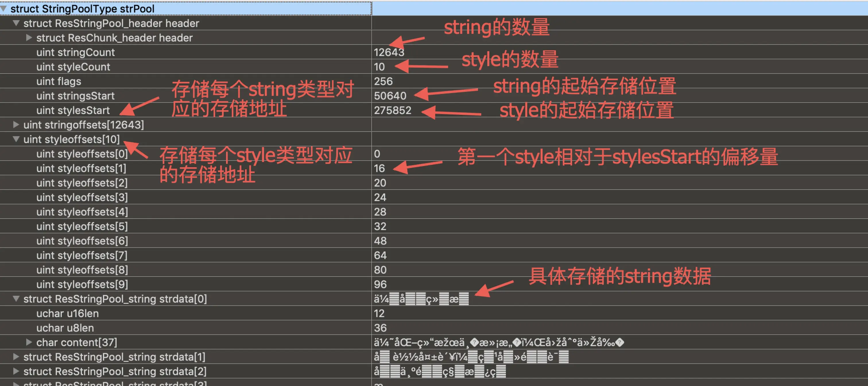The image size is (868, 386).
Task: Expand the strdata[2] struct node
Action: click(x=16, y=371)
